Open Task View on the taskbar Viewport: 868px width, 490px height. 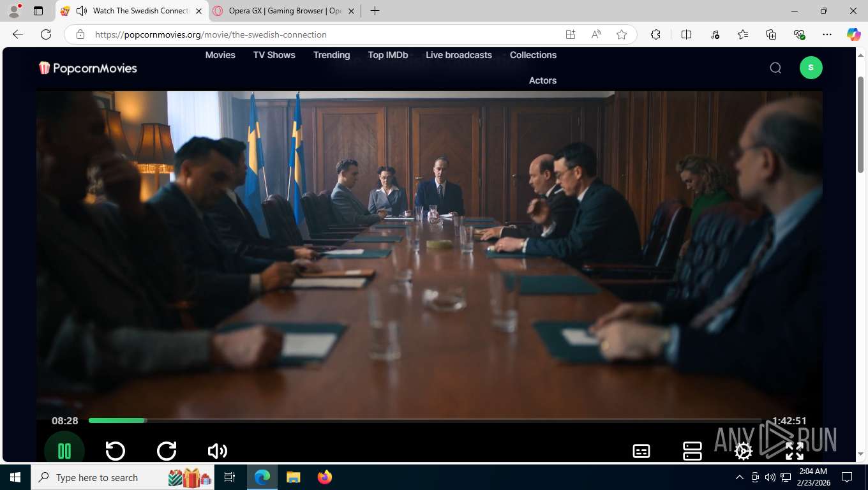[230, 477]
